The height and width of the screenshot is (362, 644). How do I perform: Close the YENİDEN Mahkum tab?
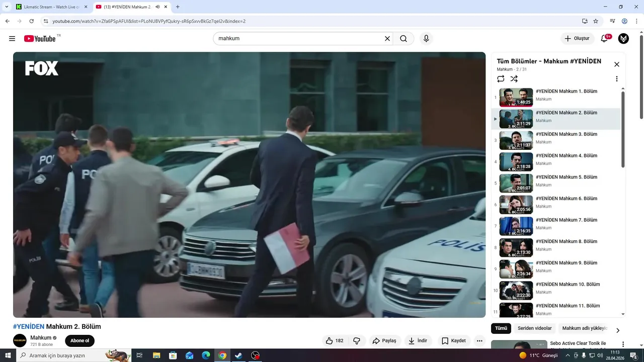point(166,7)
